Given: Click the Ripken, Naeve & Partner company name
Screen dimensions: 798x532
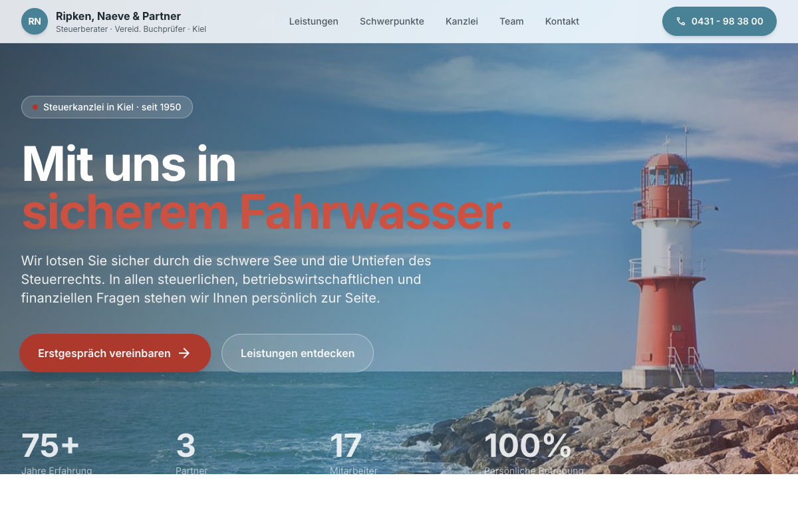Looking at the screenshot, I should [x=118, y=15].
